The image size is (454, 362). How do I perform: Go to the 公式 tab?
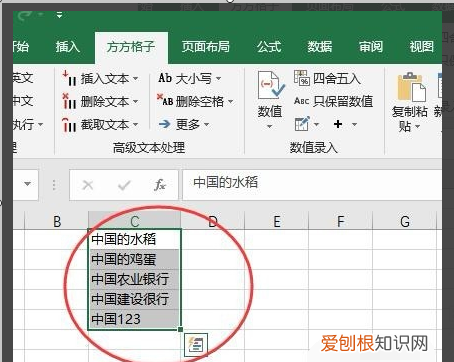[x=269, y=47]
